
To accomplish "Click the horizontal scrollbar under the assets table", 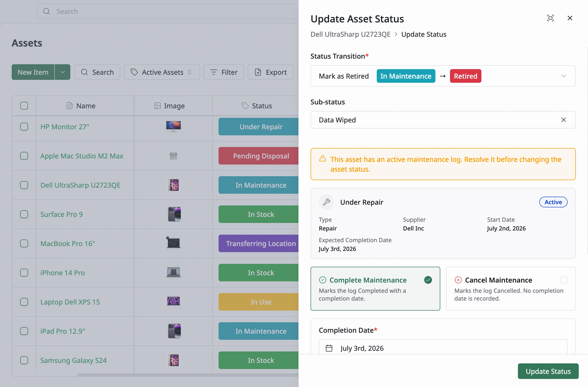I will pyautogui.click(x=188, y=375).
